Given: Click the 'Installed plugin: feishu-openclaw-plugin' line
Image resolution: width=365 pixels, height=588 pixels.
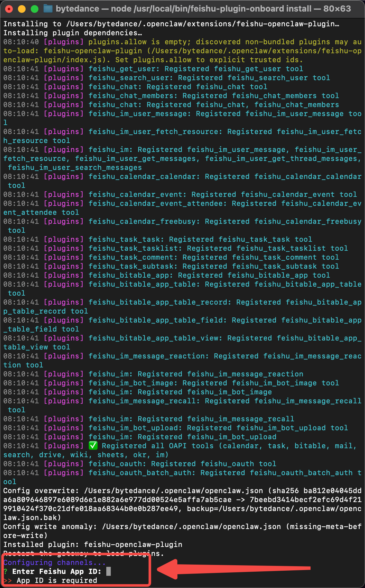Looking at the screenshot, I should [93, 544].
